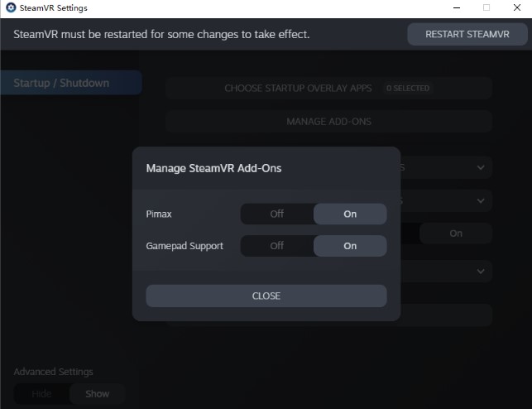
Task: Click the 0 SELECTED badge
Action: tap(408, 89)
